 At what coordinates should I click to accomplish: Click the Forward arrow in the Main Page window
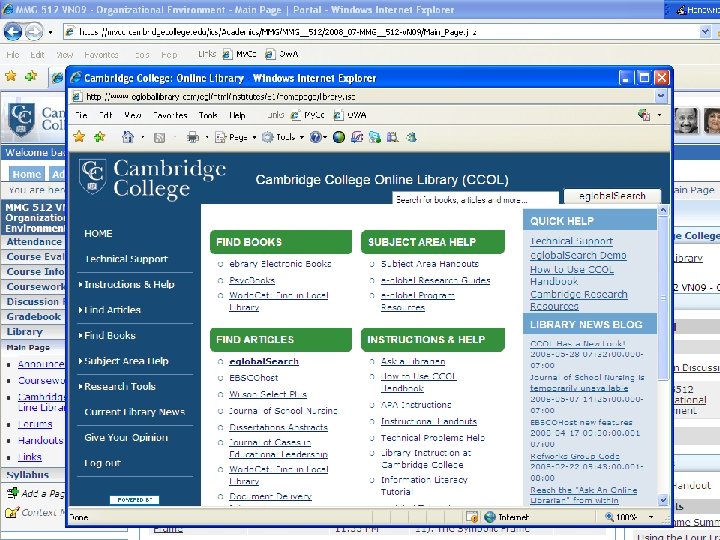34,32
